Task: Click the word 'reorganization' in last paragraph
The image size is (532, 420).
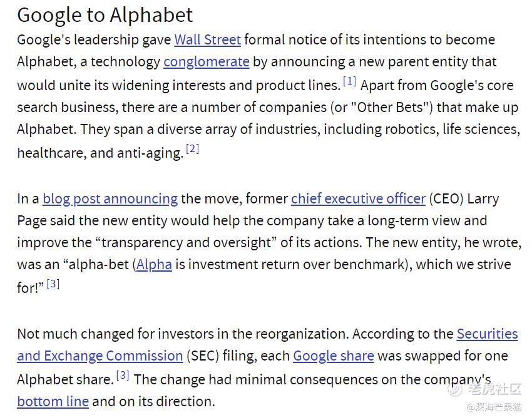Action: pyautogui.click(x=302, y=334)
